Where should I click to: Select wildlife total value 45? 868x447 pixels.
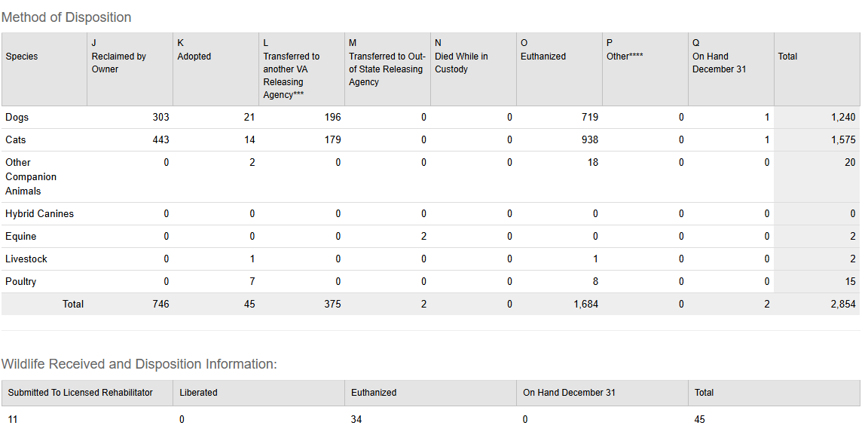coord(700,420)
